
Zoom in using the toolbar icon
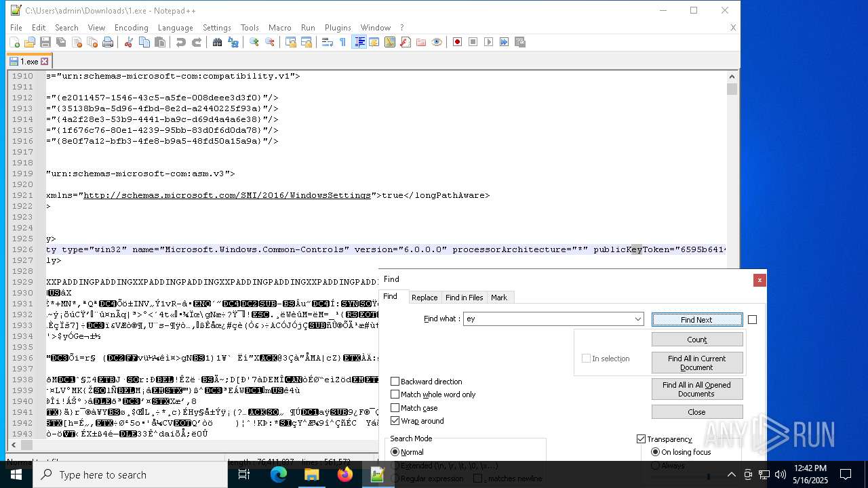click(254, 42)
